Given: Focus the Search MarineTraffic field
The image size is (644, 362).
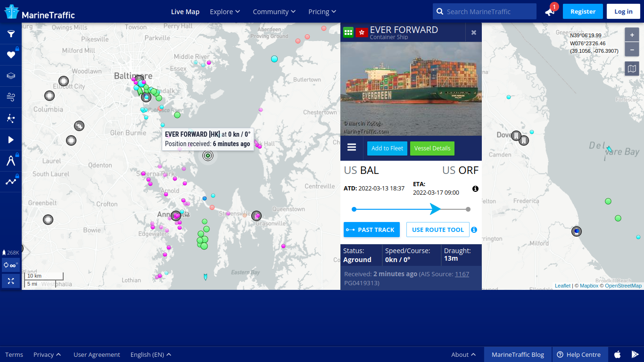Looking at the screenshot, I should click(x=485, y=11).
